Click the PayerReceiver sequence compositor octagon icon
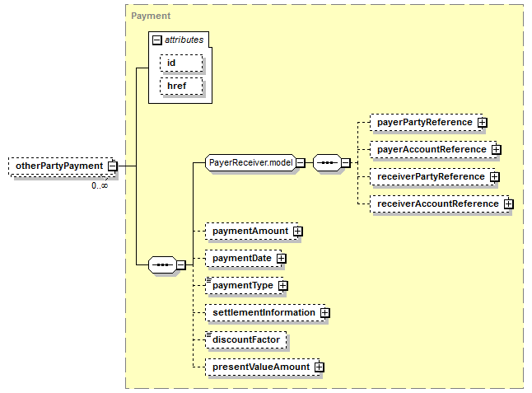Screen dimensions: 532x393 [327, 163]
